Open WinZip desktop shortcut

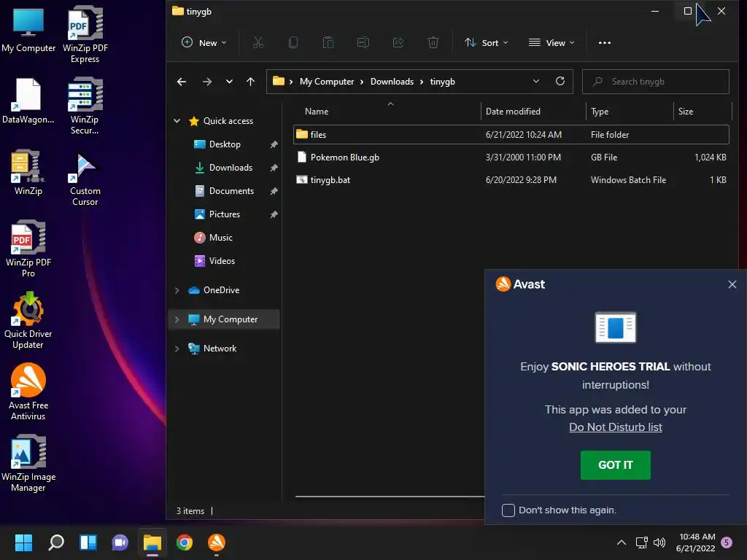click(x=28, y=172)
